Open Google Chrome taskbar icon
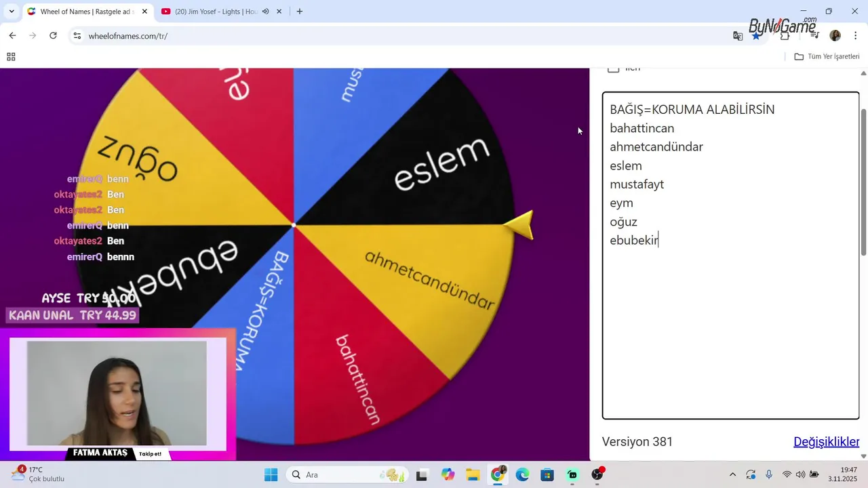Viewport: 868px width, 488px height. tap(498, 474)
